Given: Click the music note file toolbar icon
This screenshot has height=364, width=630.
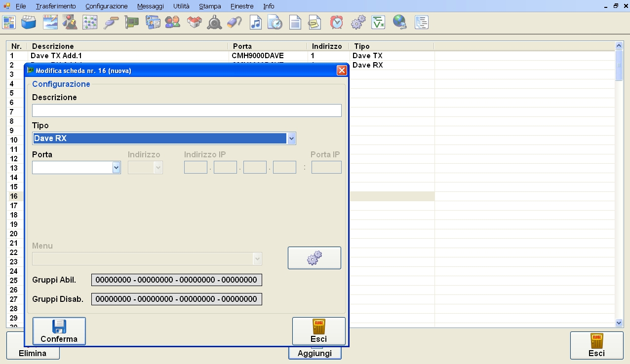Looking at the screenshot, I should tap(255, 22).
